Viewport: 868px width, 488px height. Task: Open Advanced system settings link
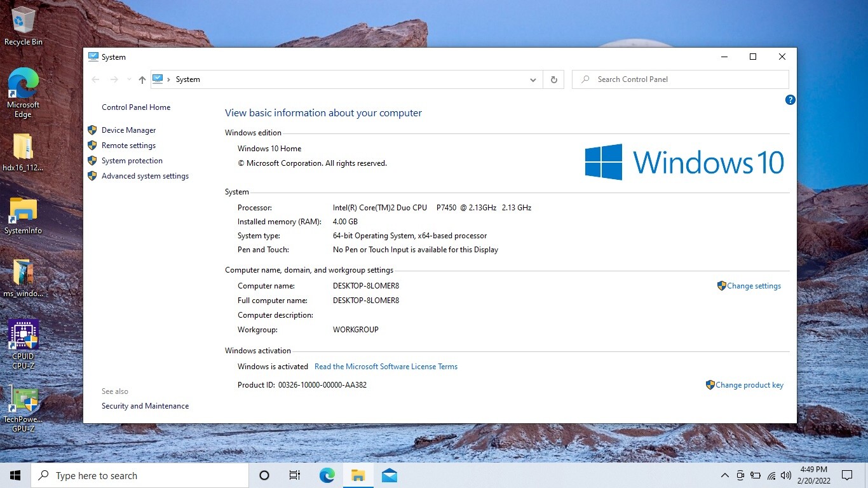145,176
